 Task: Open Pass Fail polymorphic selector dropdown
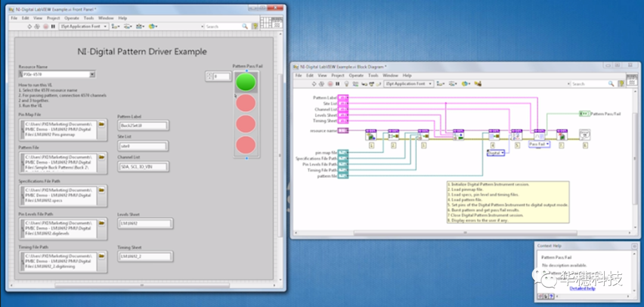point(539,144)
